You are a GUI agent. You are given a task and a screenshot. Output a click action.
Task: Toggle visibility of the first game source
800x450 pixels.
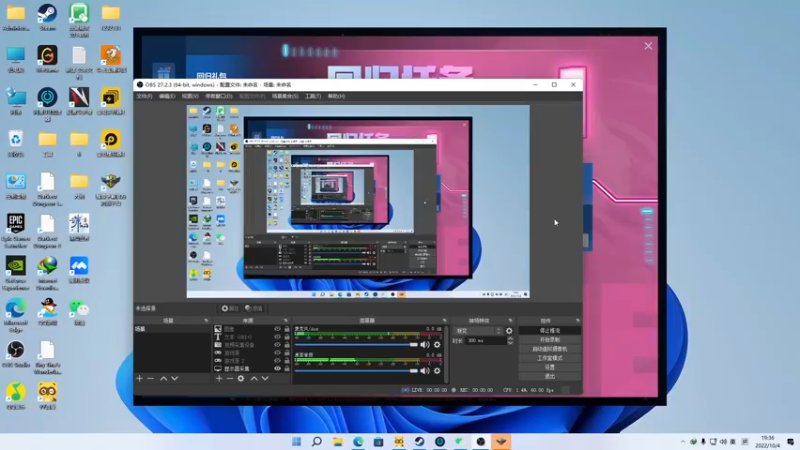277,353
